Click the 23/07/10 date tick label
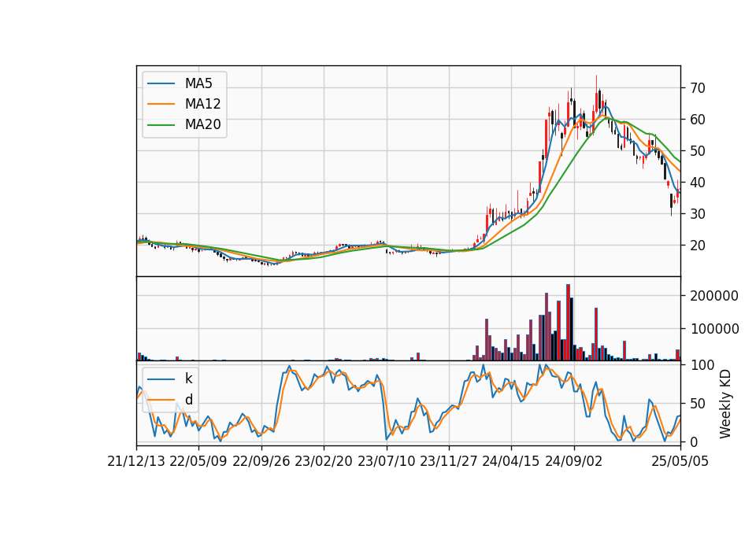 386,461
